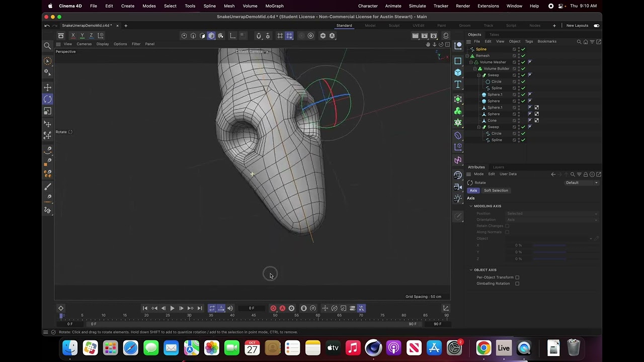Click the Render View clapperboard icon
644x362 pixels.
[415, 36]
